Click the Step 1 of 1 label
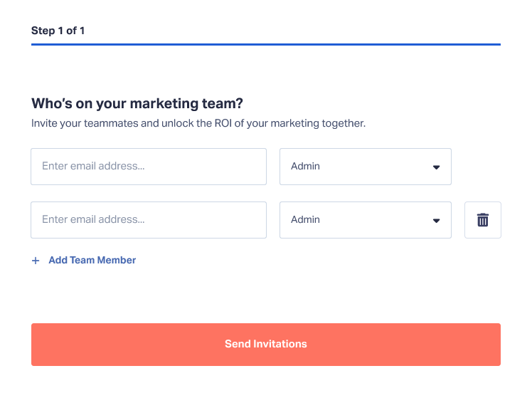Screen dimensions: 532x398 [58, 31]
